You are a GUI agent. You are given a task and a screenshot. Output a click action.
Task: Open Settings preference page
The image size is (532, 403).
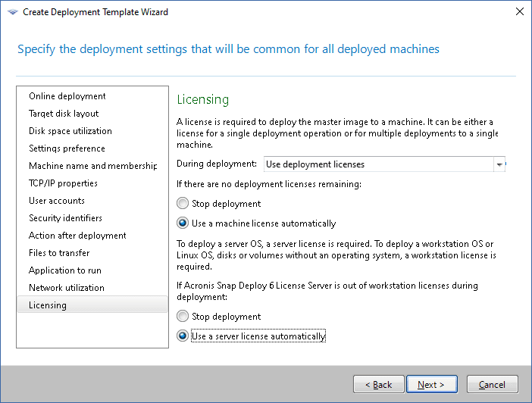67,148
